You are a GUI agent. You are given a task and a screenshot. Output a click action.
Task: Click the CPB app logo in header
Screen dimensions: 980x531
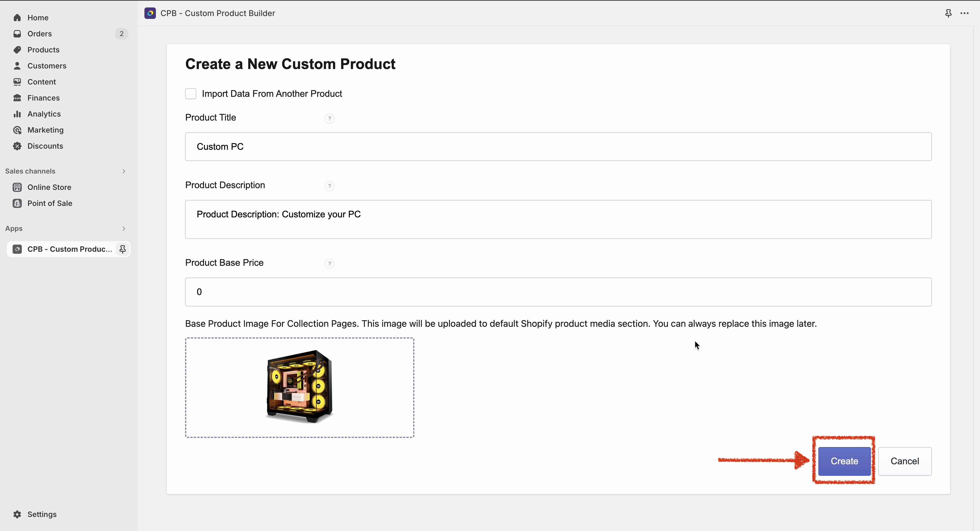pos(150,13)
